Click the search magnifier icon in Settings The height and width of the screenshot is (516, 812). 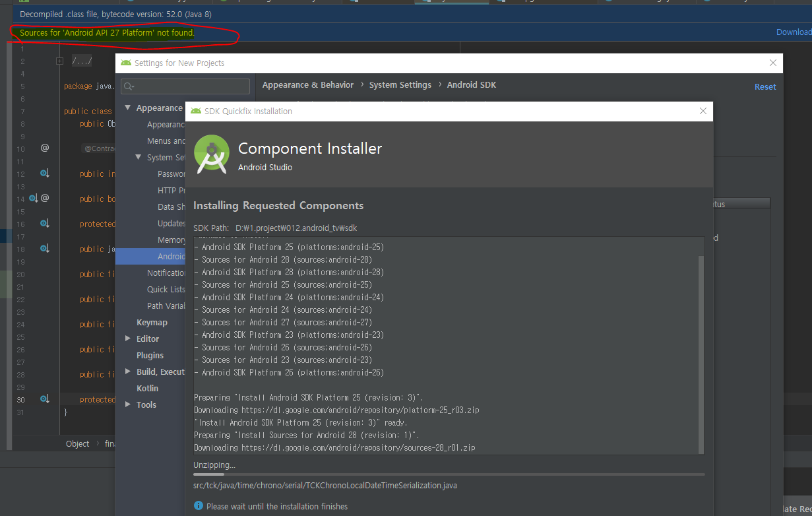(129, 86)
